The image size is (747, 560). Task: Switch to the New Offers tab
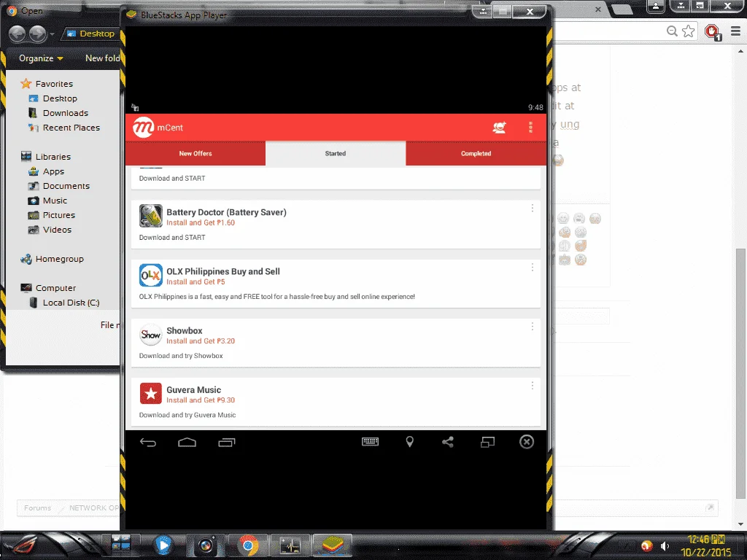coord(196,153)
